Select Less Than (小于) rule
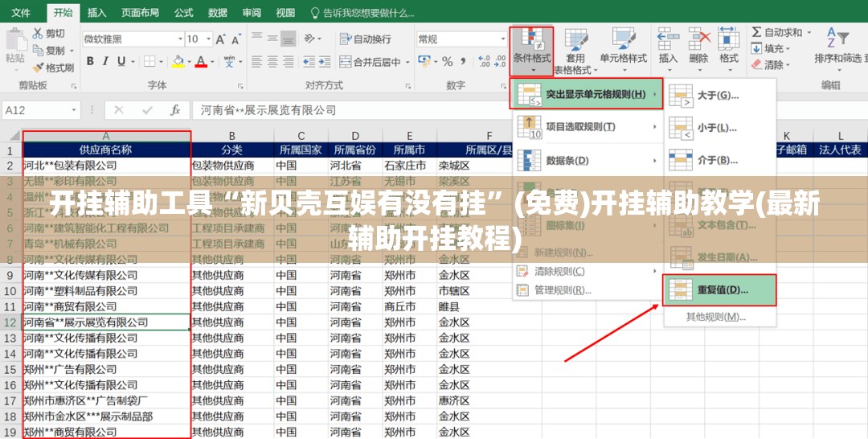Image resolution: width=868 pixels, height=439 pixels. 719,128
